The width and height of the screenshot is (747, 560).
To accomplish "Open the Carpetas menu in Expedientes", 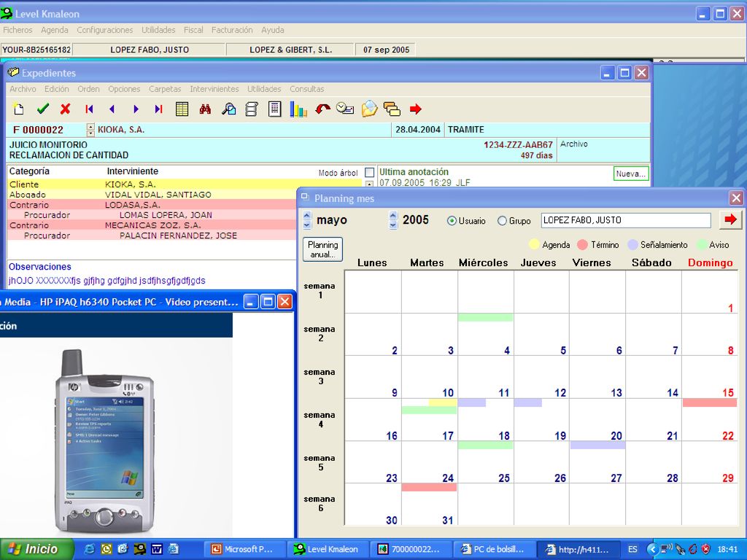I will tap(165, 89).
